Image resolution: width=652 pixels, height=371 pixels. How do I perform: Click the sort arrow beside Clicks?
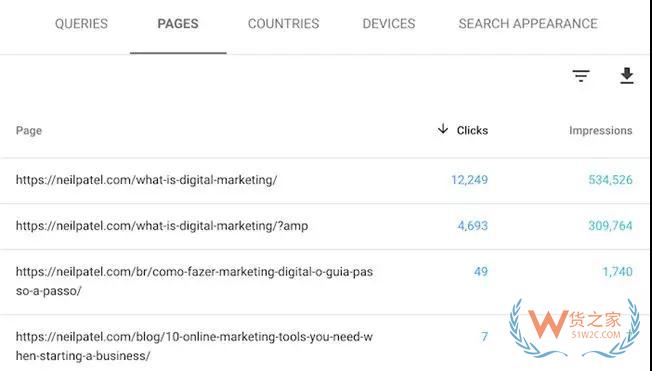coord(443,129)
